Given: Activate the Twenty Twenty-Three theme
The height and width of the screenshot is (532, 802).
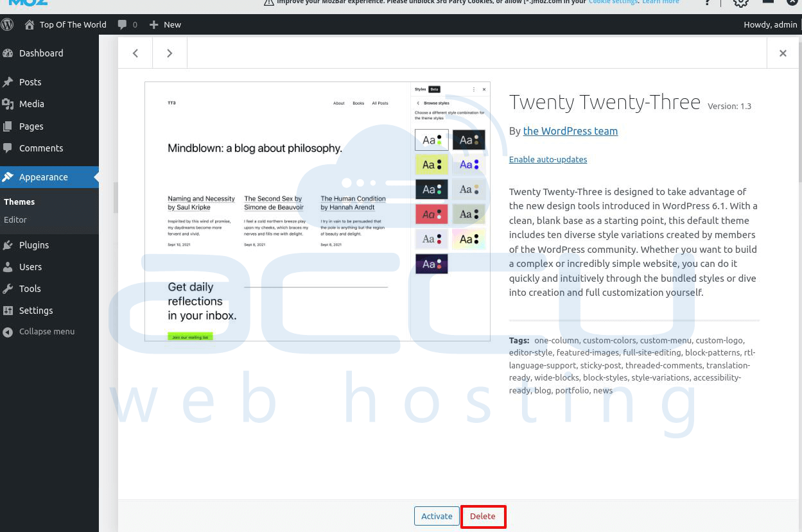Looking at the screenshot, I should (x=437, y=516).
